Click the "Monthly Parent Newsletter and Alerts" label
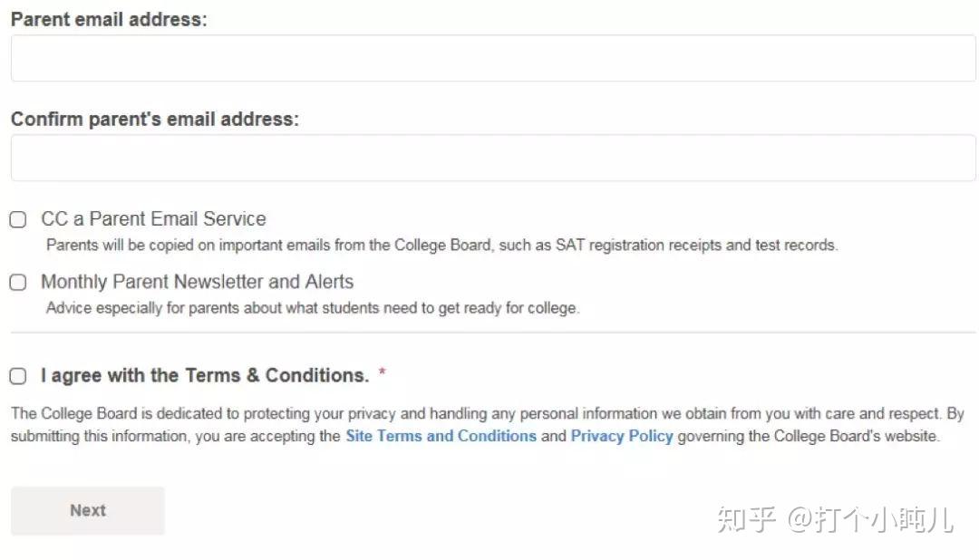This screenshot has height=560, width=979. (198, 282)
